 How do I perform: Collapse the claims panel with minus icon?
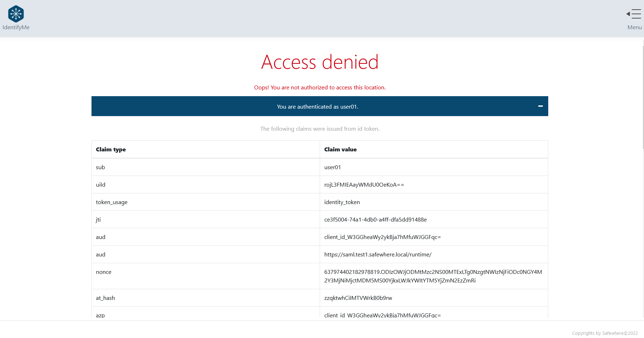[x=540, y=106]
